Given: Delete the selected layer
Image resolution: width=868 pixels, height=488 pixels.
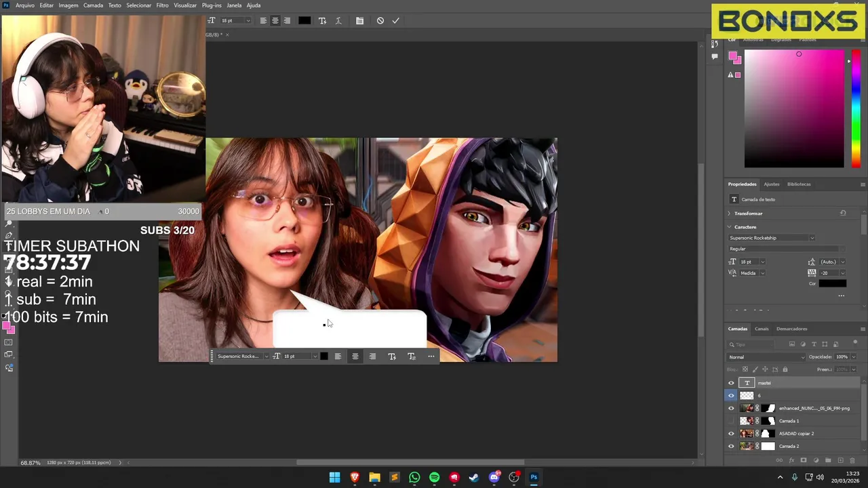Looking at the screenshot, I should coord(852,460).
